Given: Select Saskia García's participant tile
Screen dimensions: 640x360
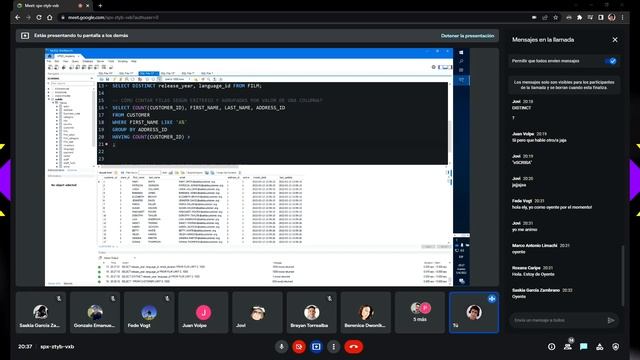Looking at the screenshot, I should (x=40, y=312).
